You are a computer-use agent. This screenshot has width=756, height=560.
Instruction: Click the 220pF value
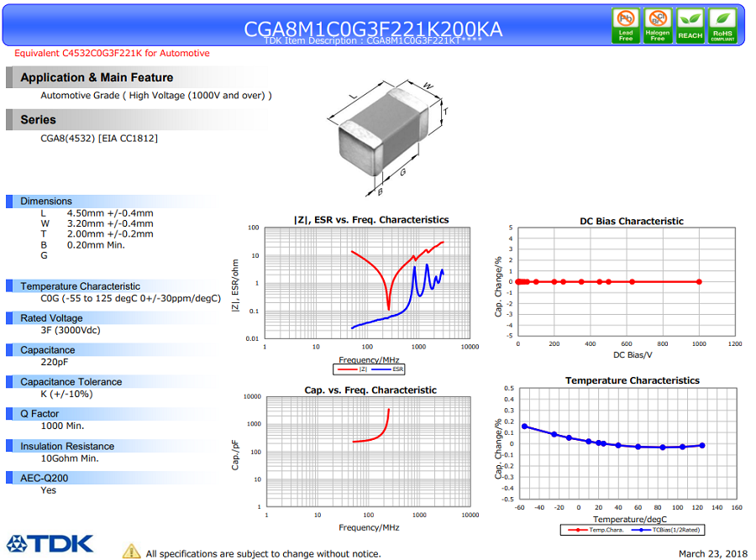(54, 362)
